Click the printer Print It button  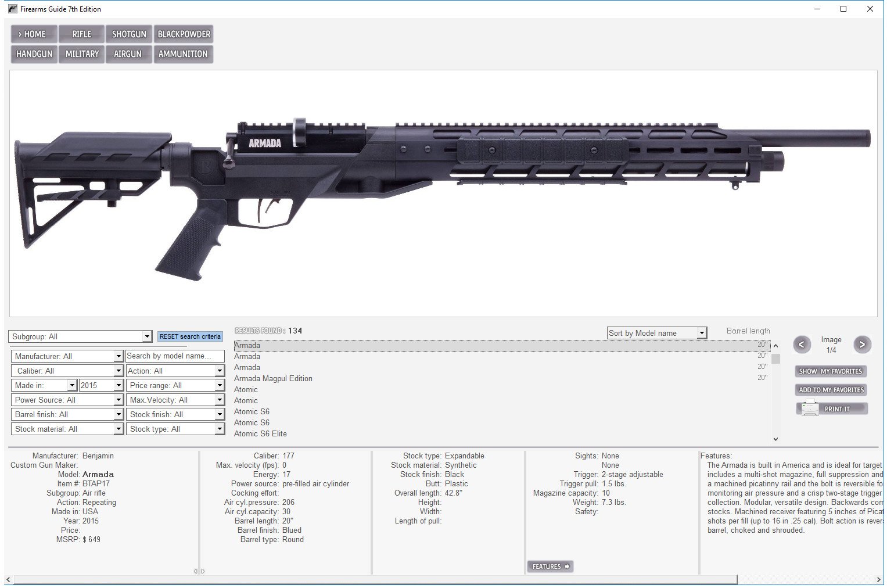click(x=832, y=409)
